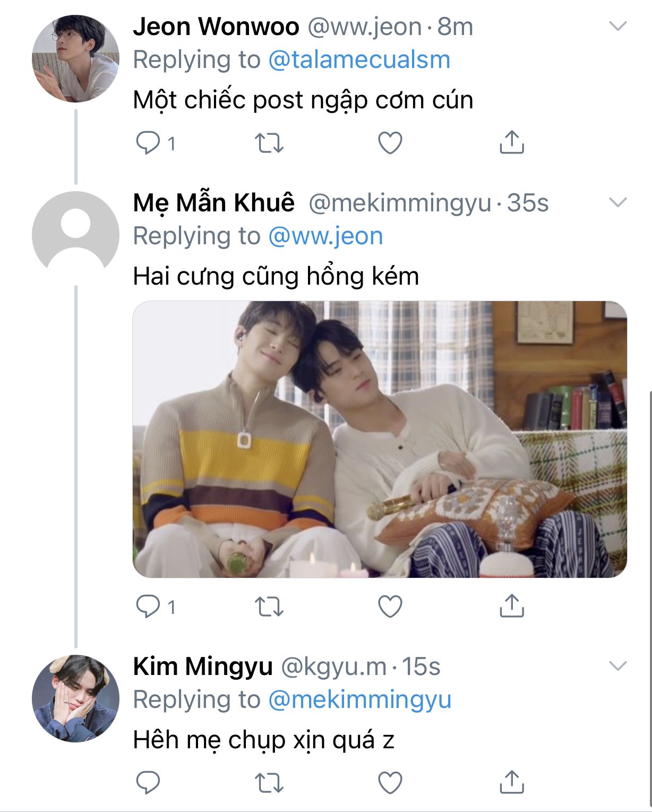The width and height of the screenshot is (652, 812).
Task: Like Mẹ Mẫn Khuê's photo tweet
Action: [x=390, y=606]
